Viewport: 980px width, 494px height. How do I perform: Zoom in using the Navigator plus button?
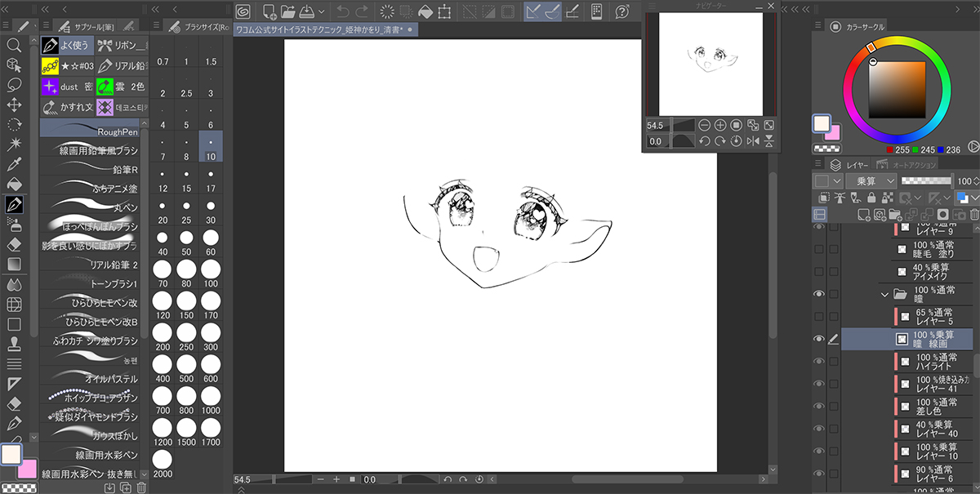click(720, 125)
